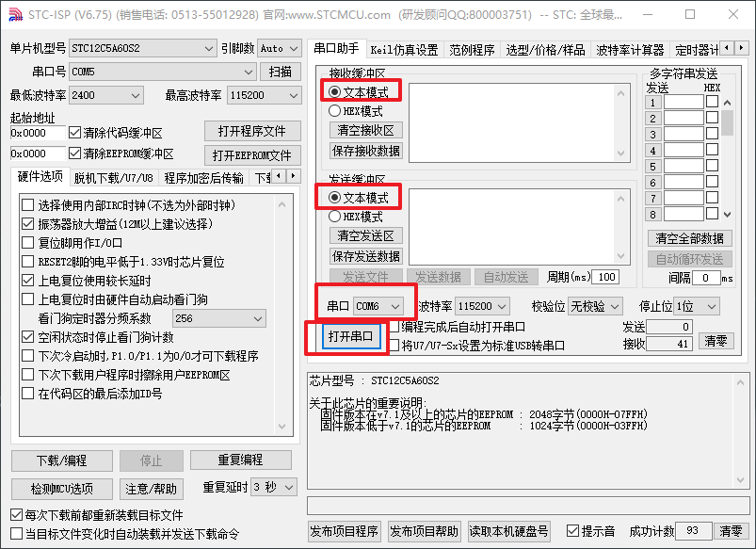Toggle 清除EEPROM缓冲区 checkbox
This screenshot has height=549, width=756.
pyautogui.click(x=74, y=153)
